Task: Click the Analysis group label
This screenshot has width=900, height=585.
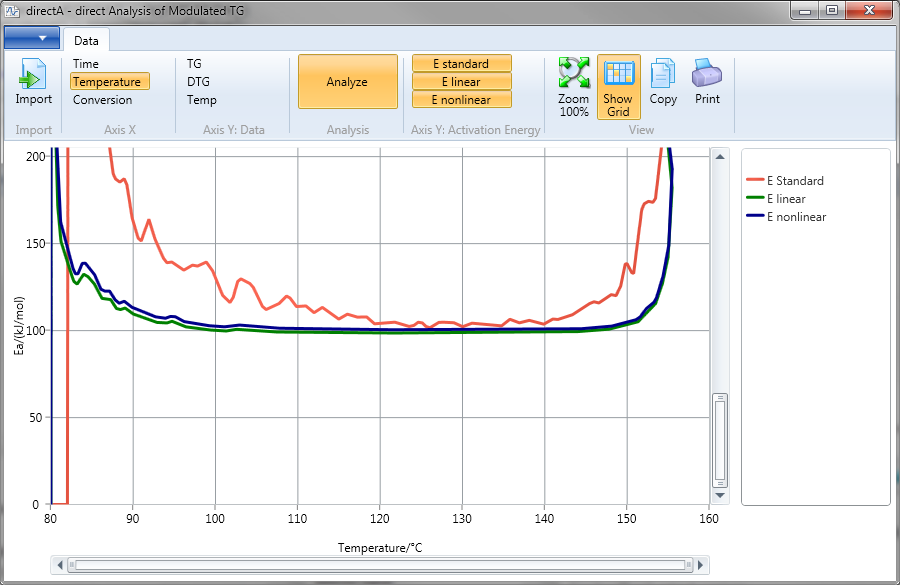Action: (348, 130)
